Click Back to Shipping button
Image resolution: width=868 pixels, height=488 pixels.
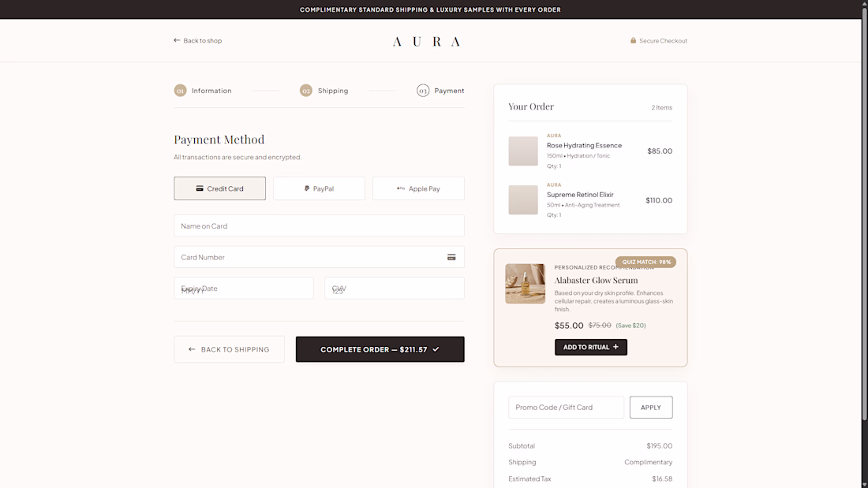[229, 350]
